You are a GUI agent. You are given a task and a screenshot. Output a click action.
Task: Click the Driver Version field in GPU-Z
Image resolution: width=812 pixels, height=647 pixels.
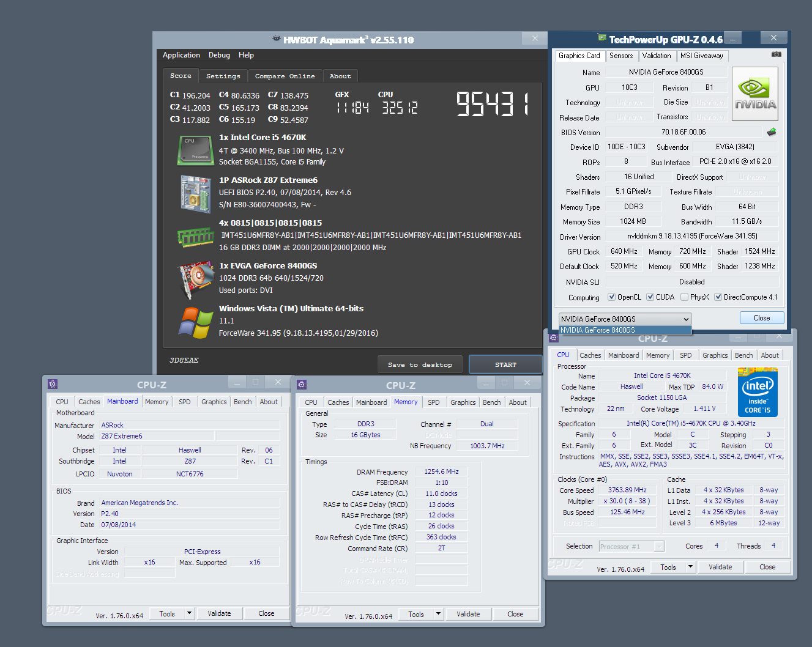pos(692,236)
